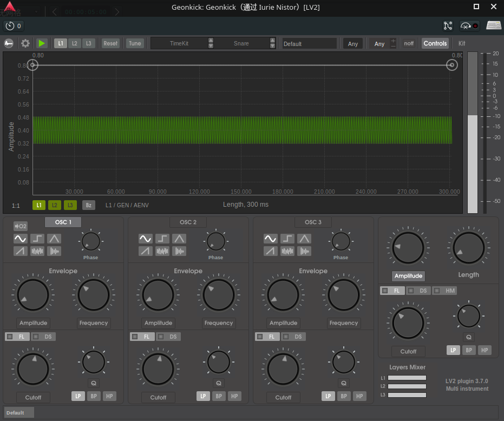Image resolution: width=504 pixels, height=421 pixels.
Task: Select sine wave for OSC 3
Action: [x=270, y=239]
